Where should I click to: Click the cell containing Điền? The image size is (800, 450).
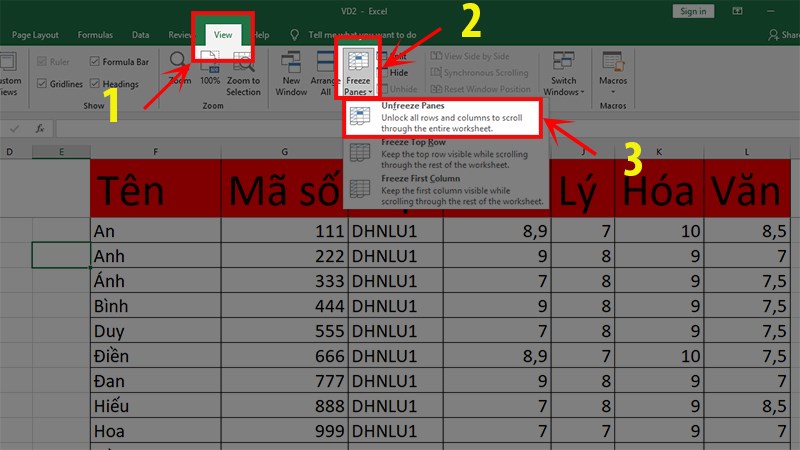(x=156, y=356)
